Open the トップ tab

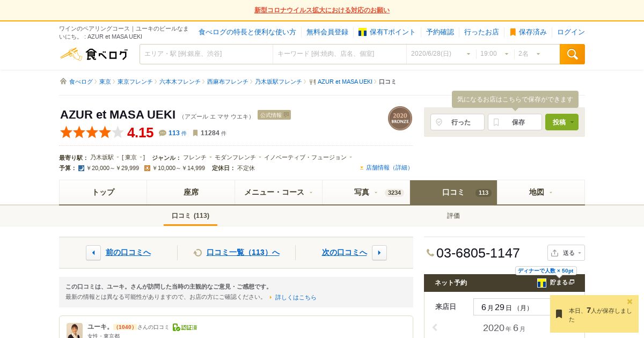(103, 192)
